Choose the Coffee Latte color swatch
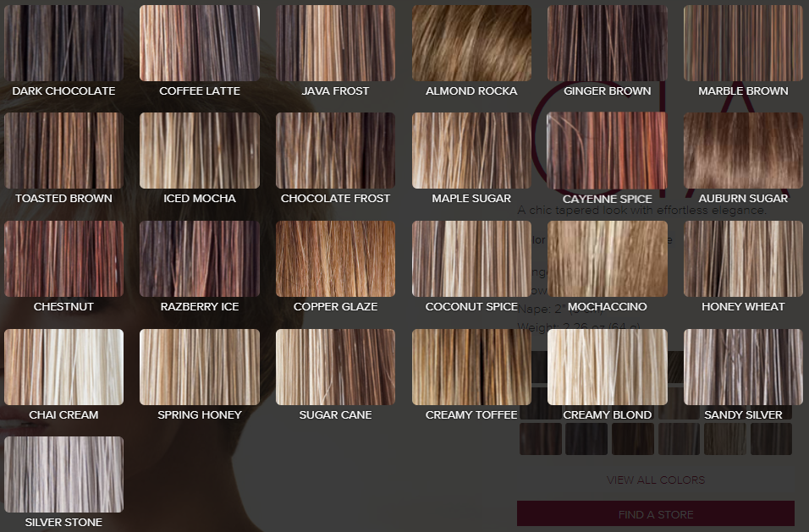 tap(200, 43)
